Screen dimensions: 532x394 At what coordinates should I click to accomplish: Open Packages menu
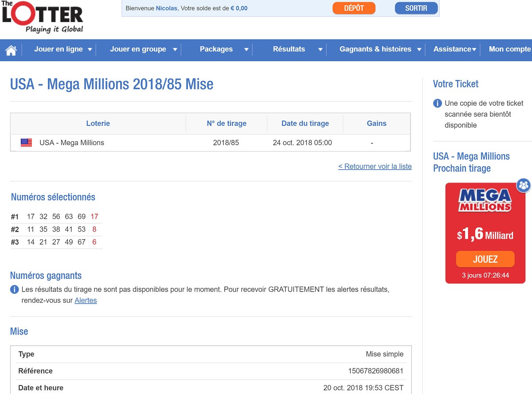(216, 49)
